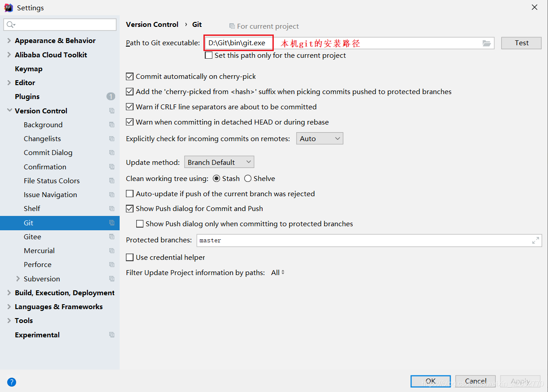This screenshot has height=392, width=548.
Task: Enable 'Auto-update if push was rejected' checkbox
Action: [130, 194]
